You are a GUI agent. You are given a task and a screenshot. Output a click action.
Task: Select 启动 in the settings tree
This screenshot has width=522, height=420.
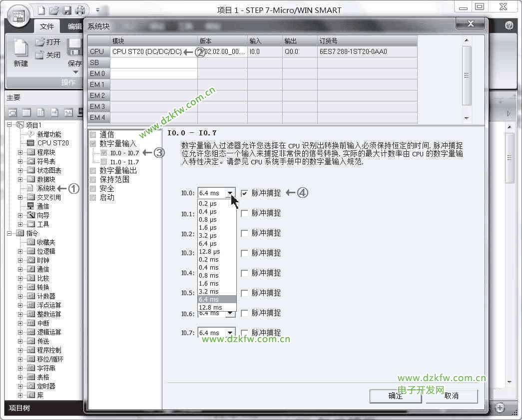coord(107,198)
